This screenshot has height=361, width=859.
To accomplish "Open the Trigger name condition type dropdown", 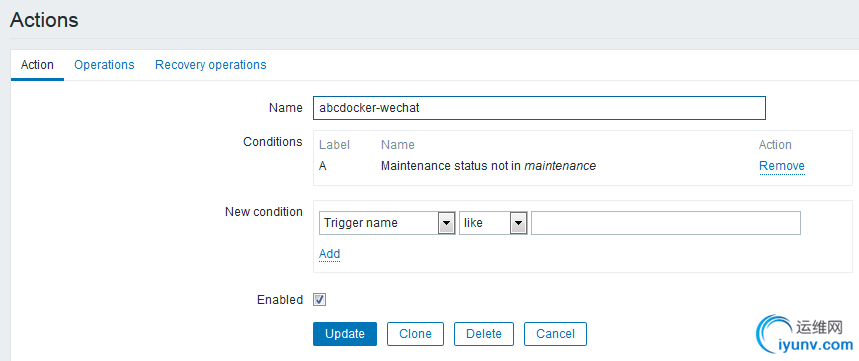I will pos(387,224).
